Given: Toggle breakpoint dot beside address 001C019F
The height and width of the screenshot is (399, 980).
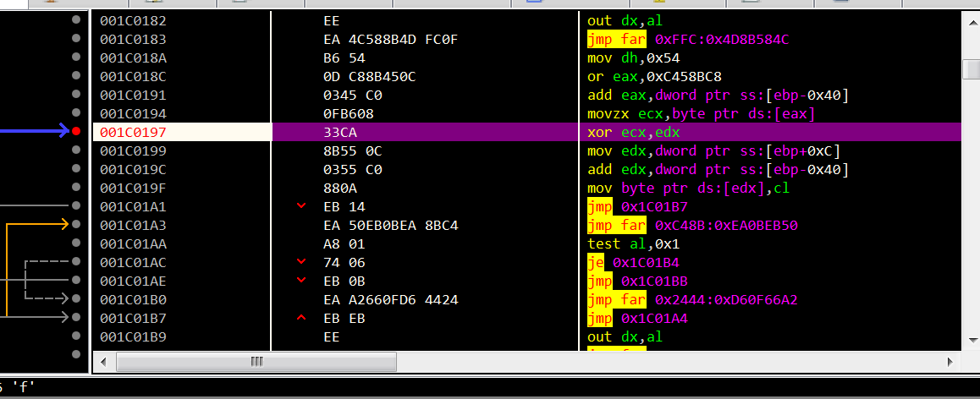Looking at the screenshot, I should [76, 187].
